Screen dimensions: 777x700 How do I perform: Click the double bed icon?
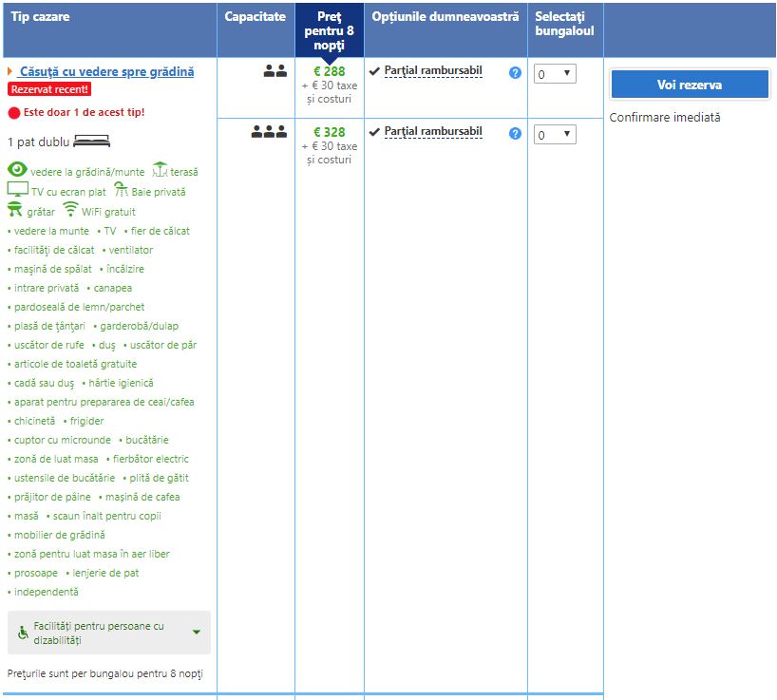pos(91,142)
